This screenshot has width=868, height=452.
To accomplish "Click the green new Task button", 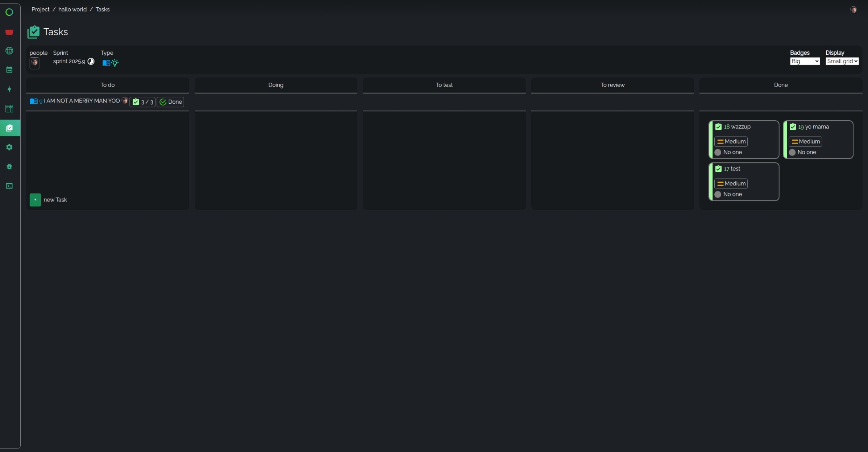I will (35, 200).
